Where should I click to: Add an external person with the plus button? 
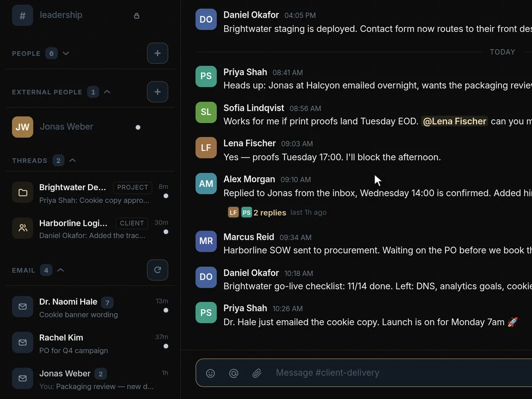click(157, 92)
